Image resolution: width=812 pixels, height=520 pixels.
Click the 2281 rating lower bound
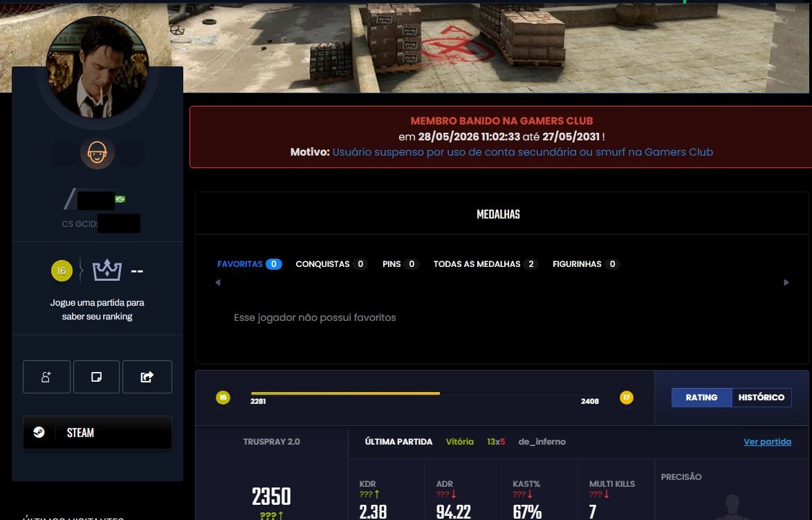259,401
